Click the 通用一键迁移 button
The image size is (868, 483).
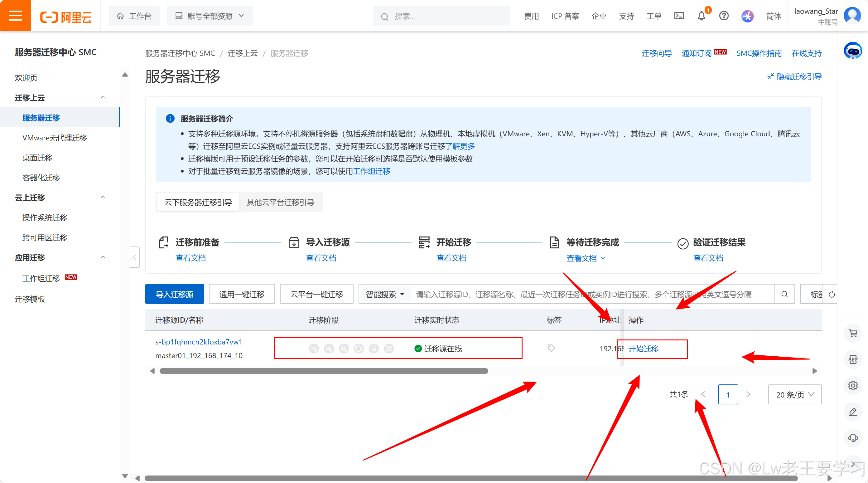click(x=242, y=294)
